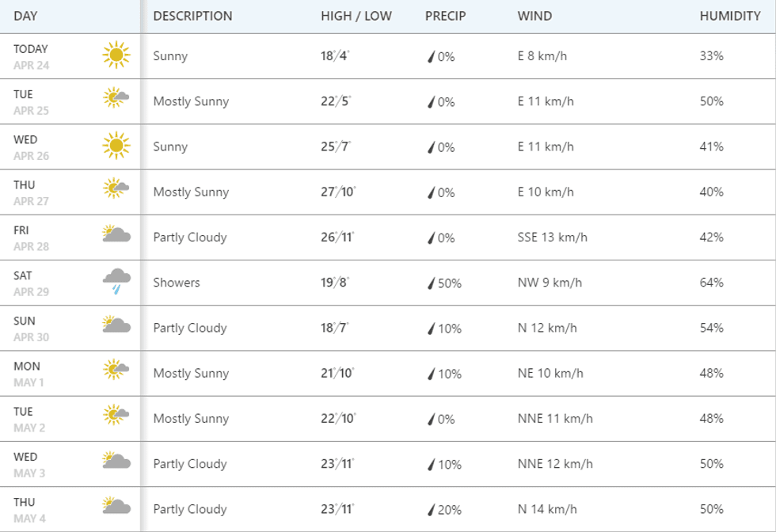Viewport: 776px width, 532px height.
Task: Click the raindrop precip icon in Saturday's row
Action: (x=432, y=283)
